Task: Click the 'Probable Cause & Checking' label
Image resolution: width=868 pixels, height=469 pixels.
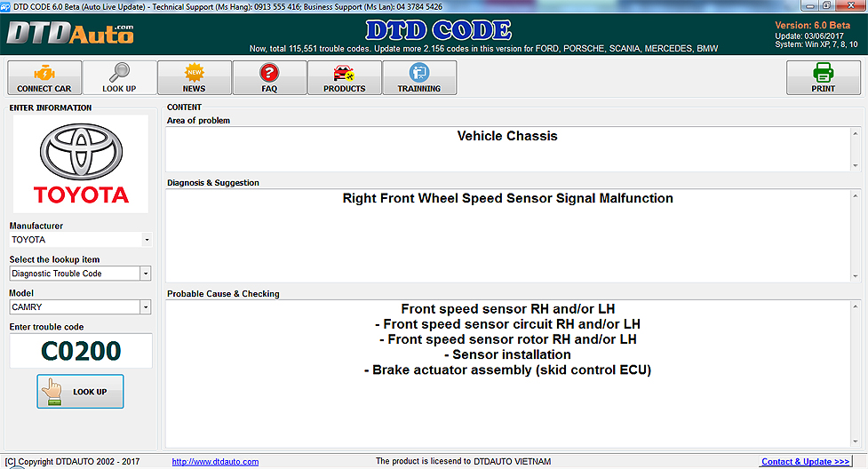Action: 223,294
